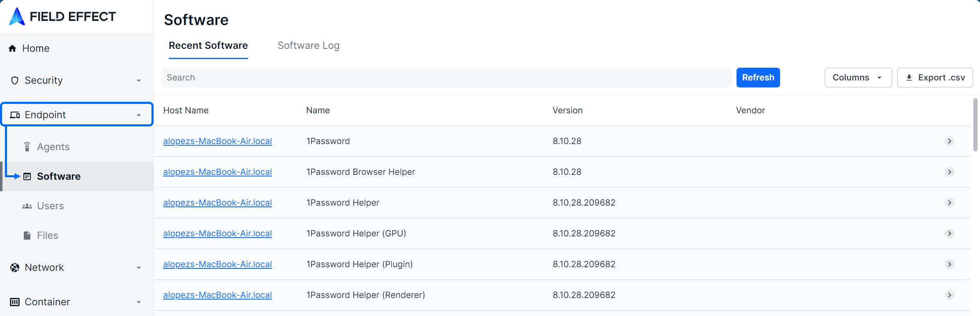Viewport: 980px width, 316px height.
Task: Click the Software list icon in sidebar
Action: coord(27,176)
